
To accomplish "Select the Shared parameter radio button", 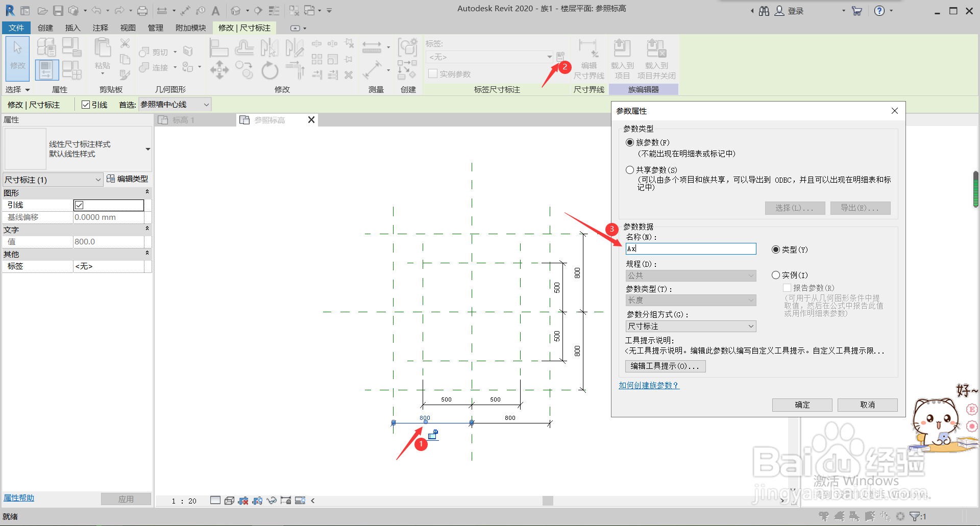I will click(x=630, y=170).
